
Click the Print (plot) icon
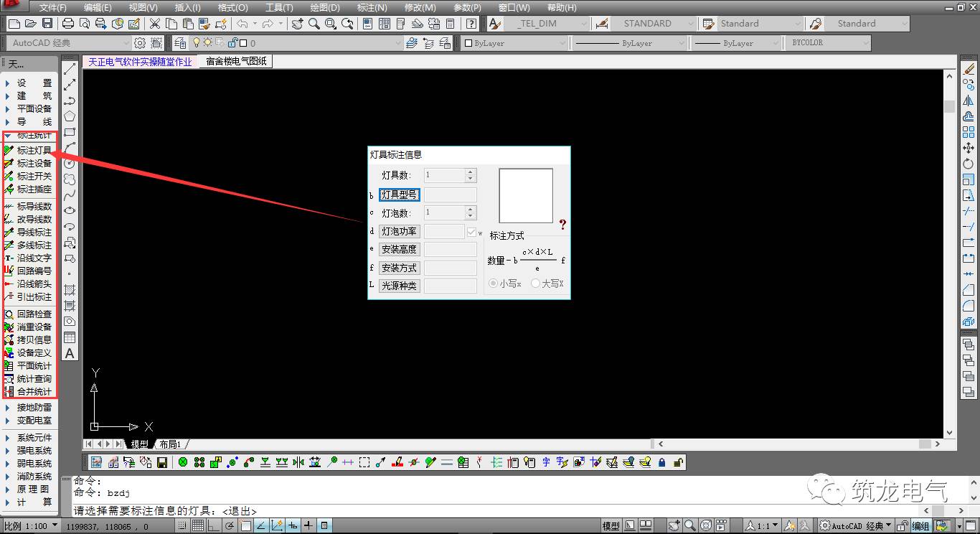tap(67, 24)
